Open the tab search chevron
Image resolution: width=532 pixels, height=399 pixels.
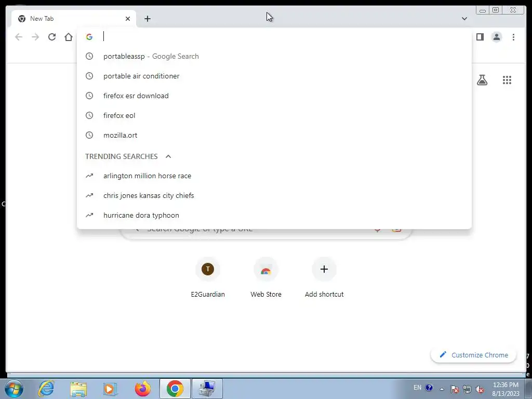[x=464, y=19]
